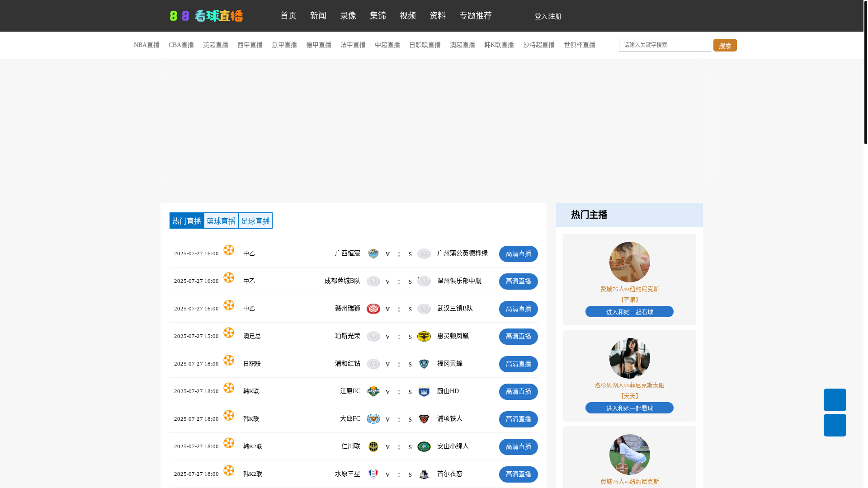Click the 登入|注册 link
Viewport: 868px width, 488px height.
(548, 16)
